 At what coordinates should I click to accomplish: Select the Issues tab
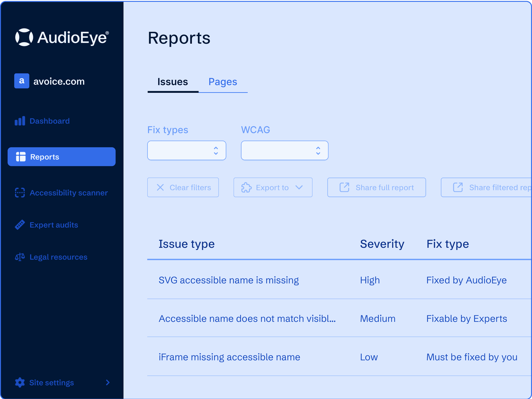coord(173,82)
